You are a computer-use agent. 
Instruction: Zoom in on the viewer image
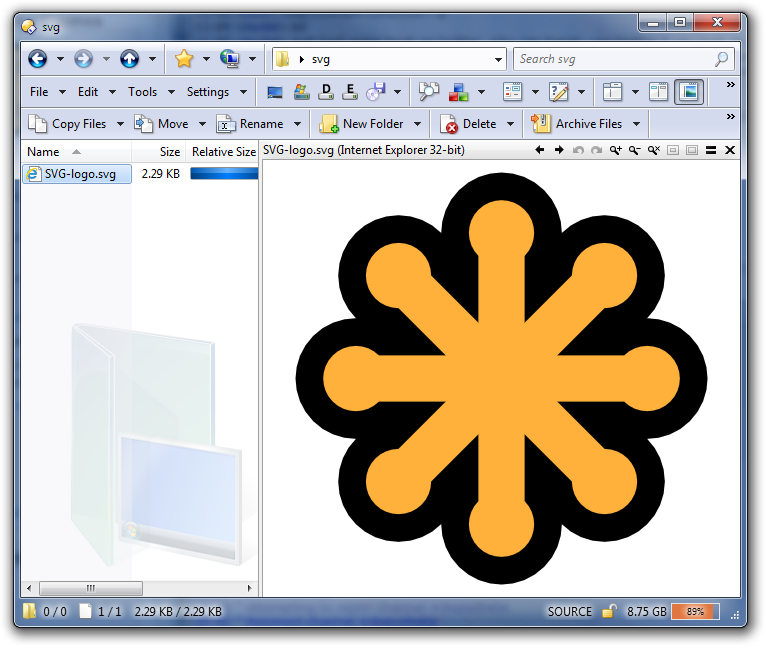click(x=616, y=150)
